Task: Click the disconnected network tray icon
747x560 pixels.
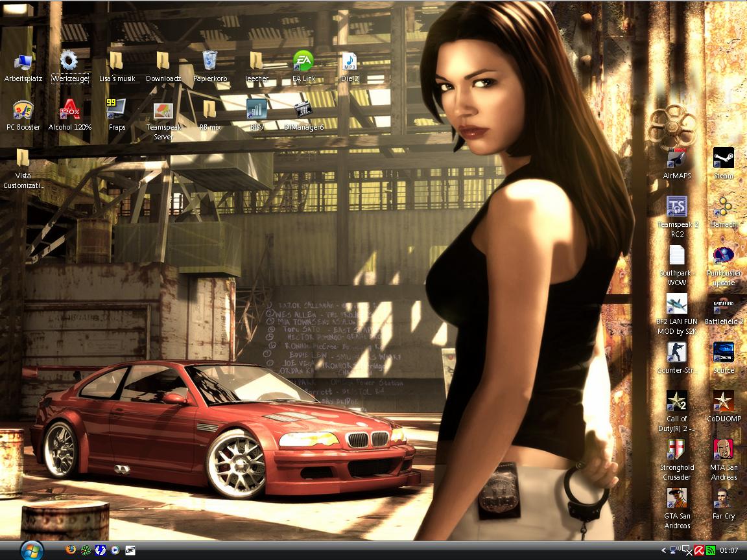Action: click(x=687, y=550)
